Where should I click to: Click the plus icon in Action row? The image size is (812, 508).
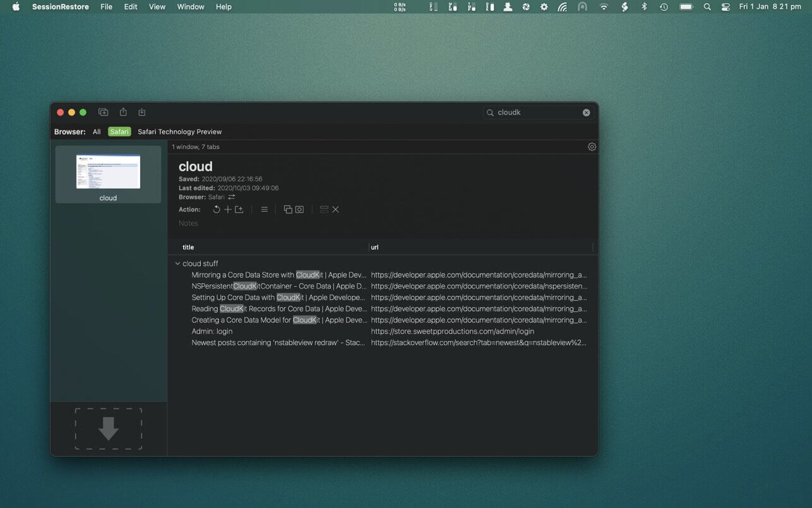227,210
